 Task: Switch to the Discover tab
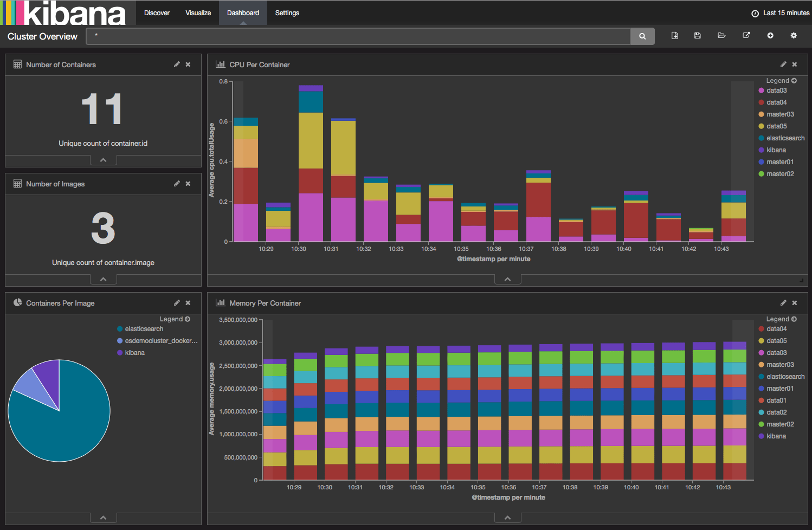point(157,12)
